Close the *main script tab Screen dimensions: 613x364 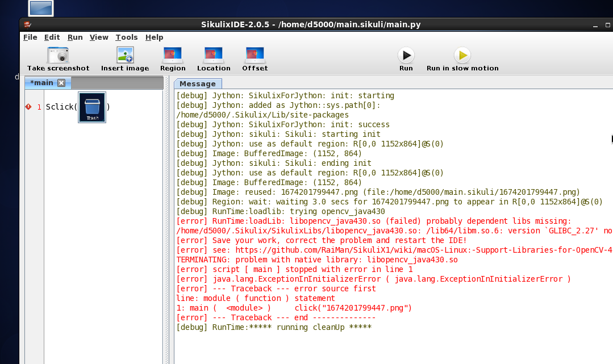point(61,83)
